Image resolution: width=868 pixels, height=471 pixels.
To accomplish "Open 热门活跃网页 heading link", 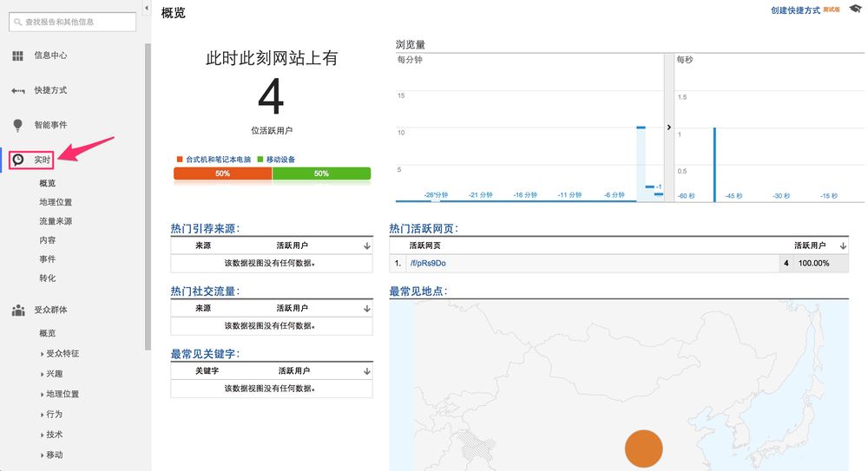I will coord(424,229).
